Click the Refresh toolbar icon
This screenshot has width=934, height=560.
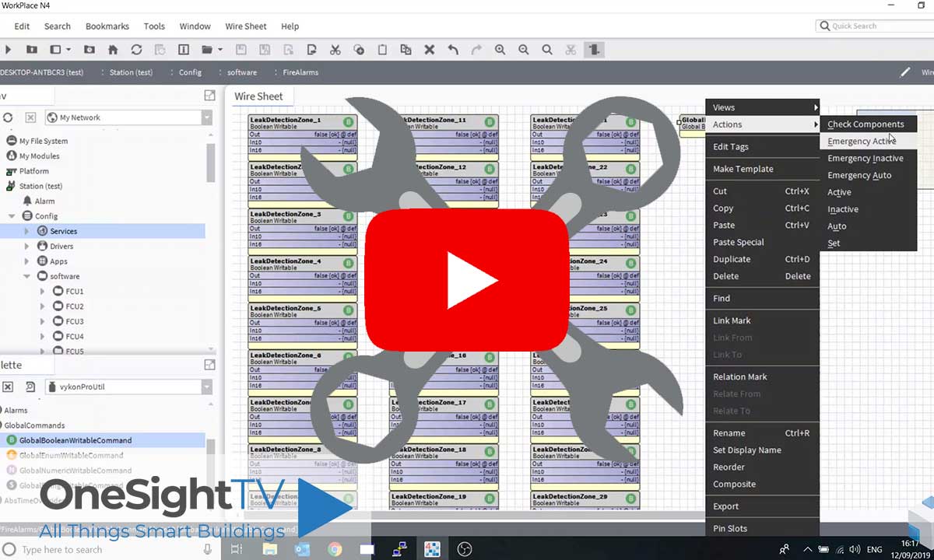136,50
